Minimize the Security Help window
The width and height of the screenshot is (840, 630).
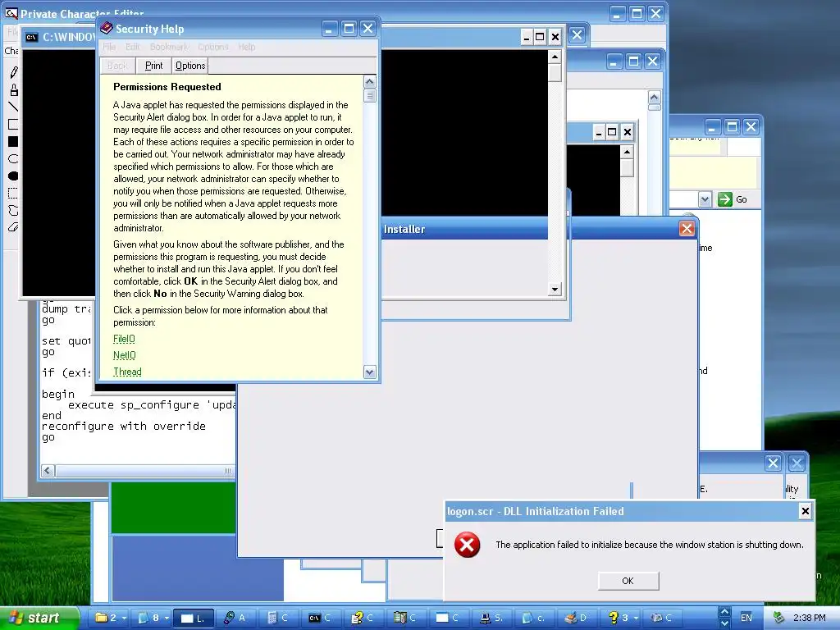(x=329, y=29)
